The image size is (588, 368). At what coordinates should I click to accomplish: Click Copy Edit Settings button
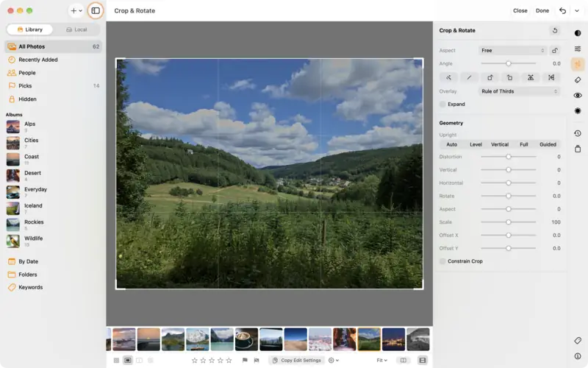(297, 360)
